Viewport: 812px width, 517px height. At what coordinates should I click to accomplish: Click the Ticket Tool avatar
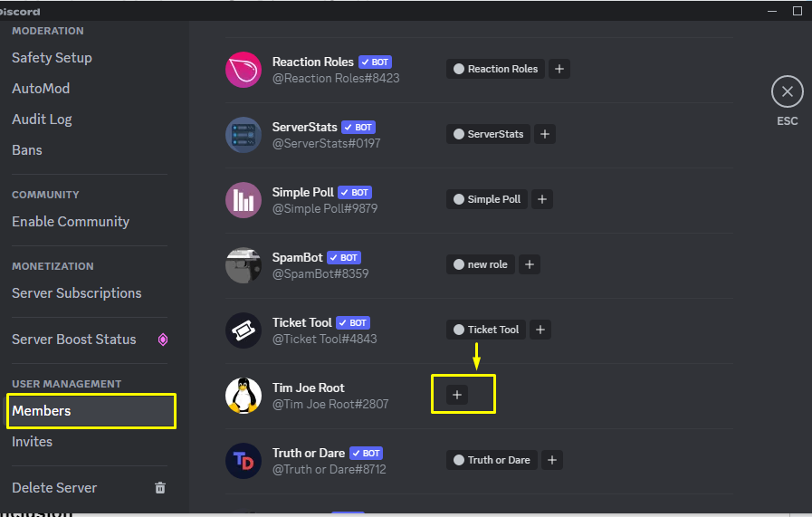coord(244,330)
